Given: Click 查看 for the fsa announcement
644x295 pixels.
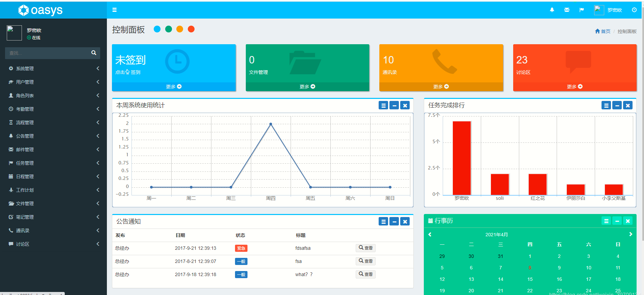Looking at the screenshot, I should click(x=365, y=261).
